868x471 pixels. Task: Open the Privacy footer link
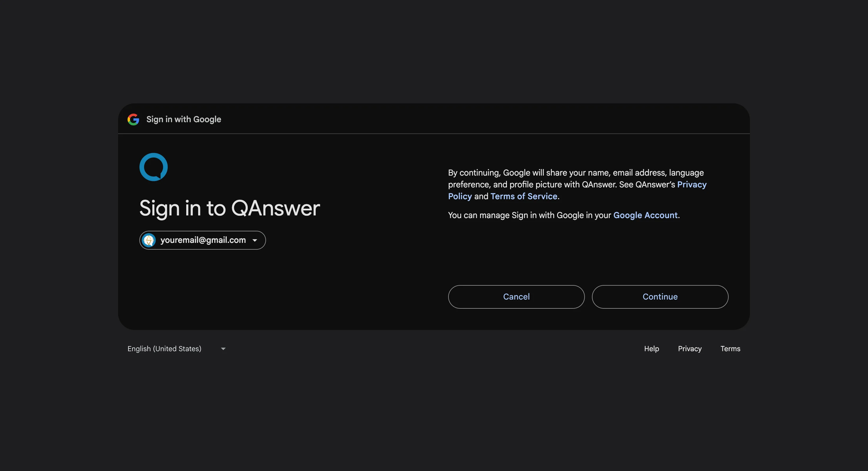tap(690, 349)
